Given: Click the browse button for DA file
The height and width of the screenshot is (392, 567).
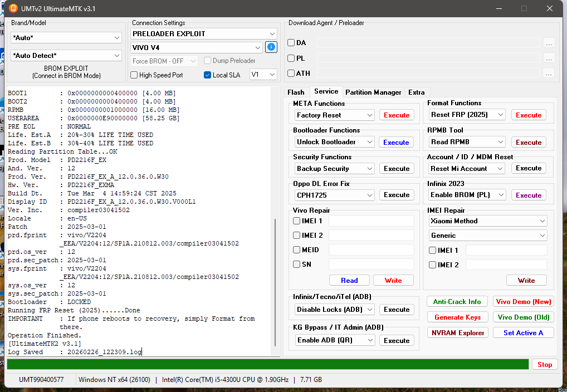Looking at the screenshot, I should pyautogui.click(x=549, y=43).
